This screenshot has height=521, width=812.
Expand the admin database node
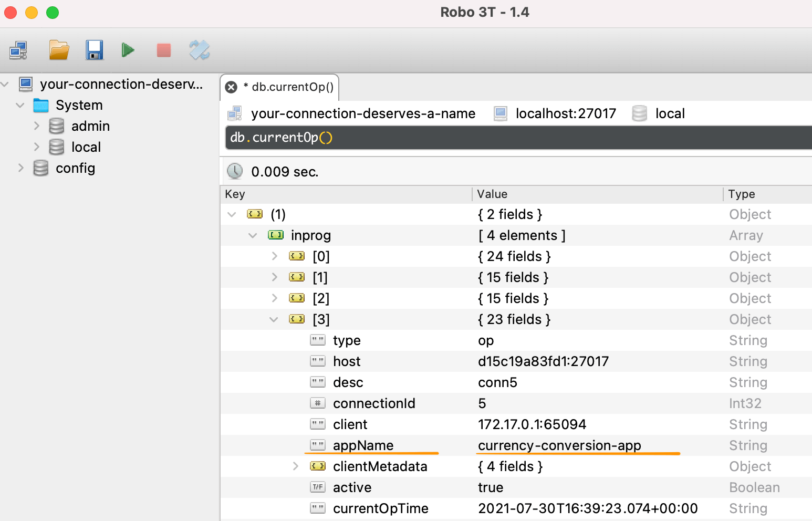(37, 126)
